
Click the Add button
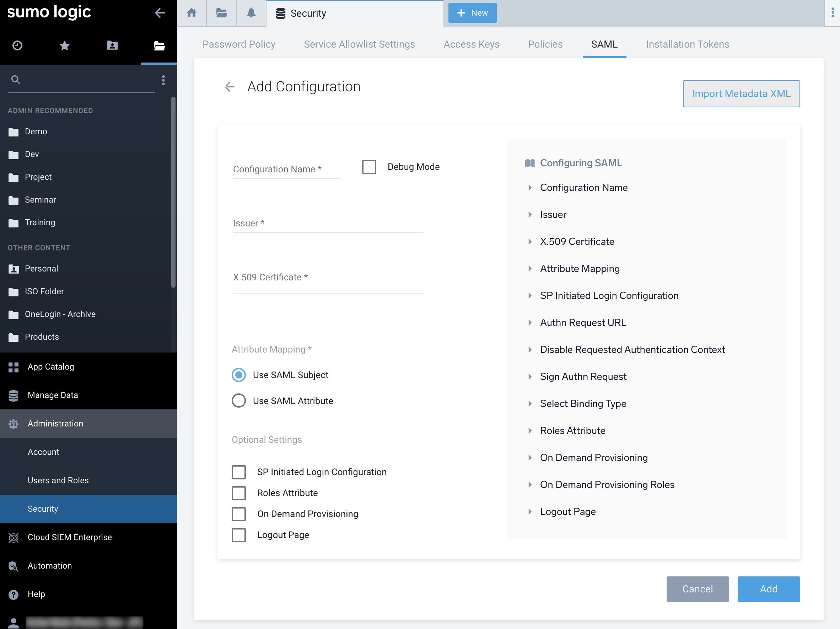768,589
